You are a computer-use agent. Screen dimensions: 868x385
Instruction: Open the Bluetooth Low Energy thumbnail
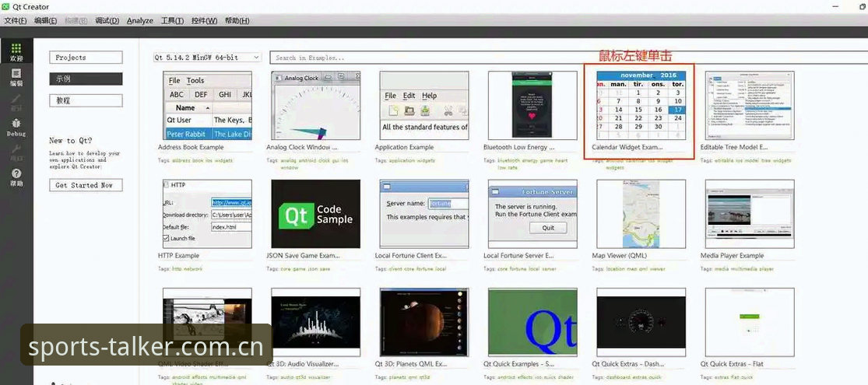coord(532,105)
